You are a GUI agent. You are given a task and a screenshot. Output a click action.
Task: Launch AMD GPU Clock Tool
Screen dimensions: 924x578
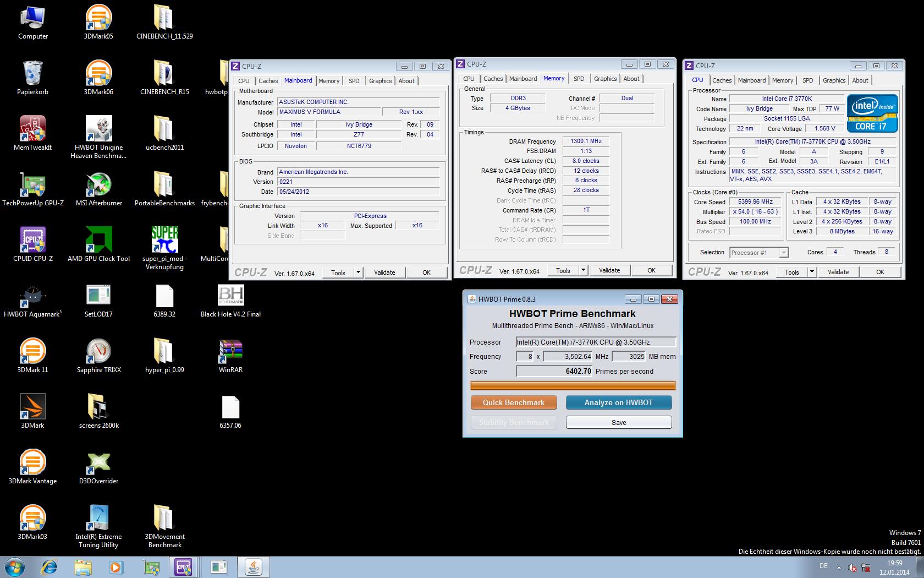pos(99,245)
